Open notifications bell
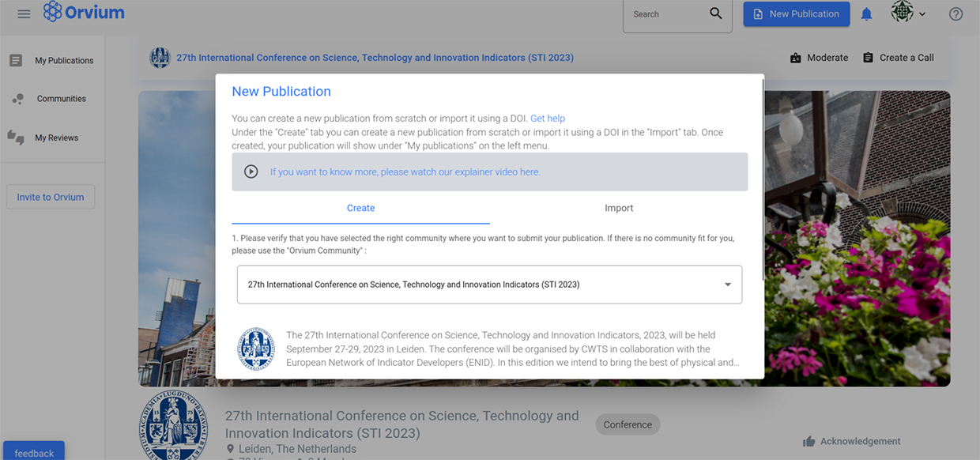Image resolution: width=980 pixels, height=460 pixels. tap(866, 14)
